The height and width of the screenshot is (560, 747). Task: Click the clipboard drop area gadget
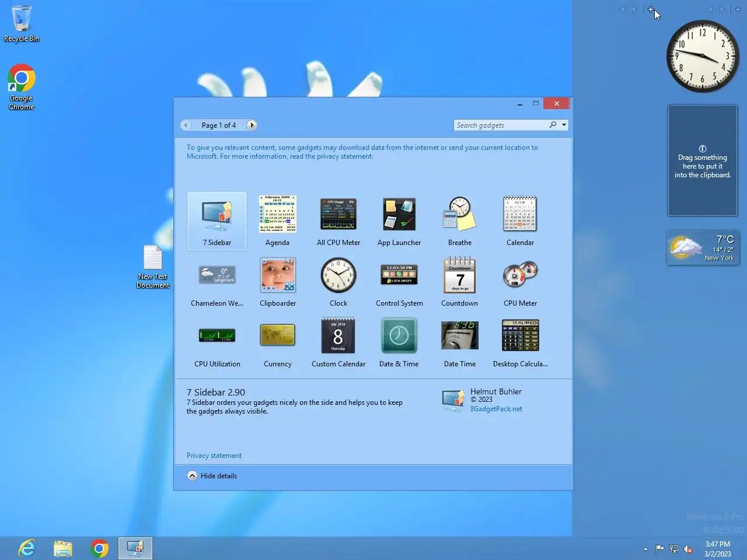pos(703,160)
